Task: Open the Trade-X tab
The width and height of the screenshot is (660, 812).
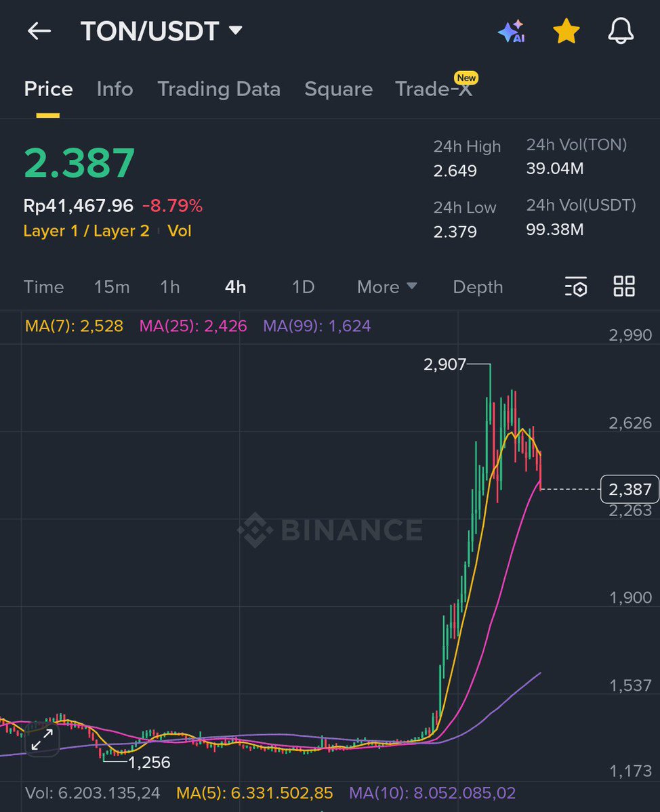Action: coord(434,89)
